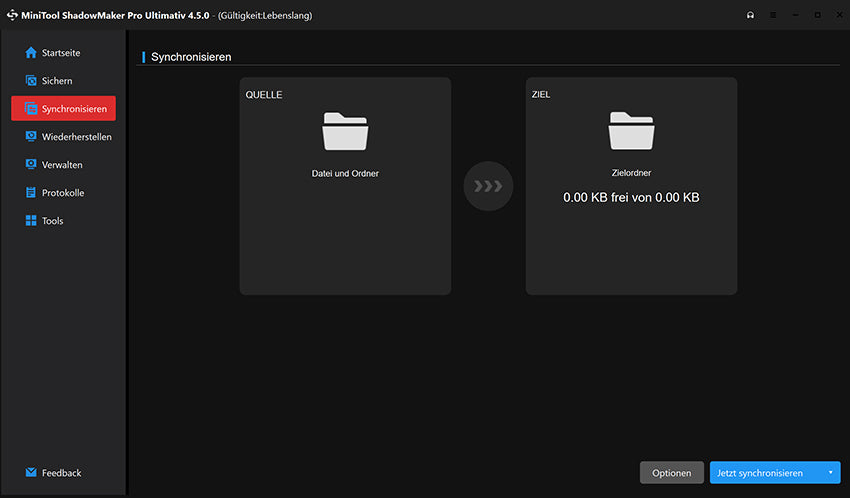The image size is (850, 498).
Task: Click the destination folder icon under ZIEL
Action: pos(631,131)
